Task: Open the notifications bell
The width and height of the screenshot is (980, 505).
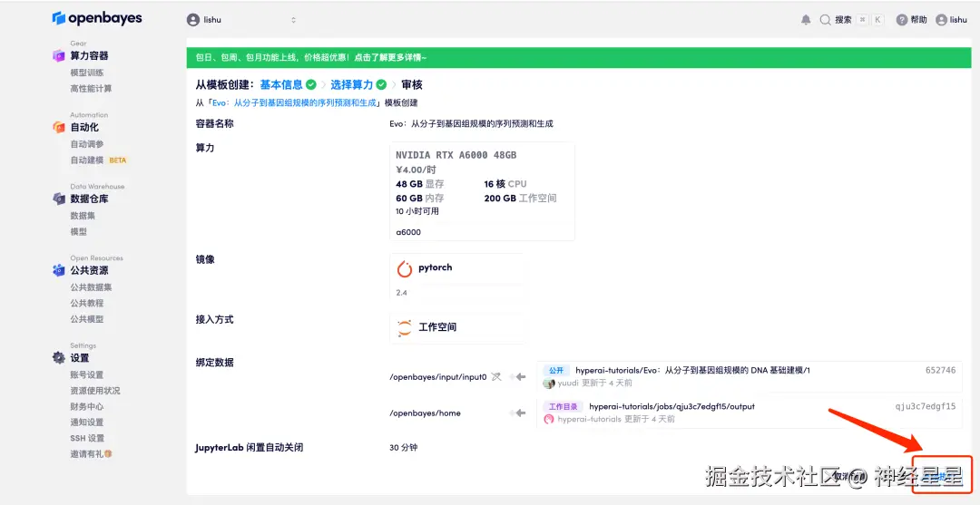Action: pos(806,20)
